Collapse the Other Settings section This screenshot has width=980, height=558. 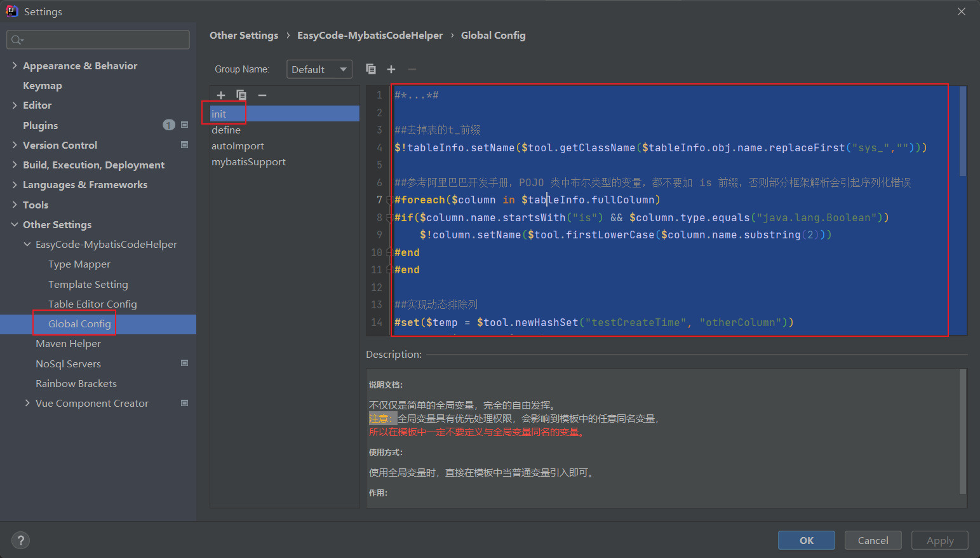tap(15, 224)
